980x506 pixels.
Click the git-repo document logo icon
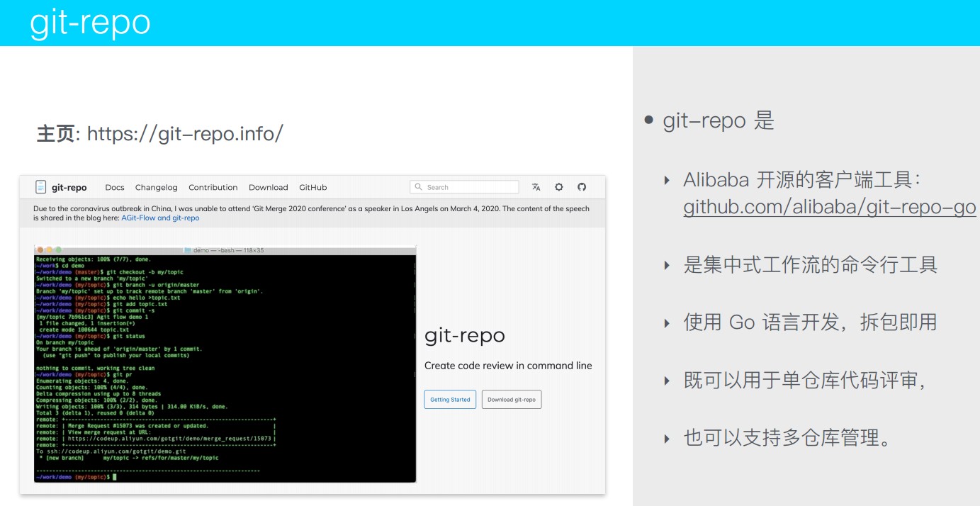(40, 187)
